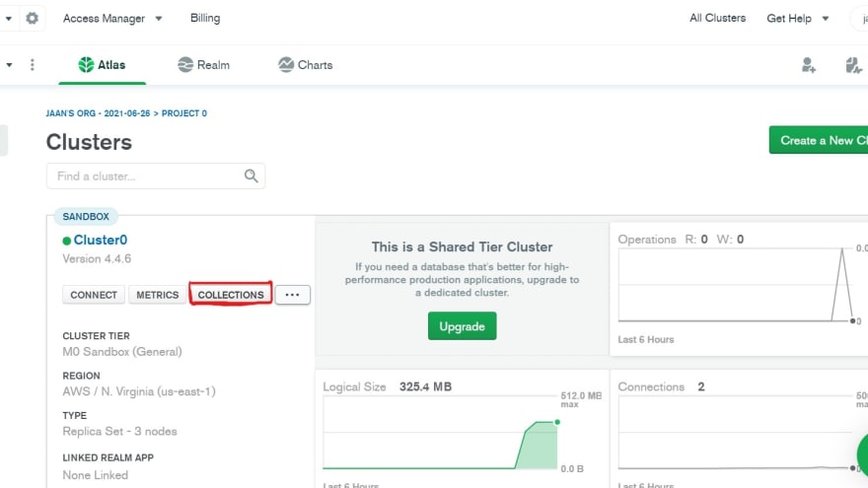Open cluster more options ellipsis button

[x=292, y=295]
